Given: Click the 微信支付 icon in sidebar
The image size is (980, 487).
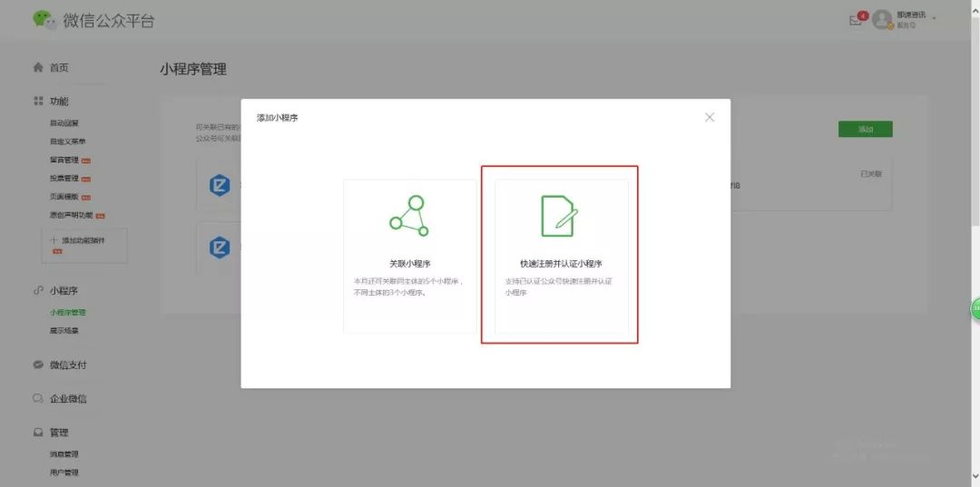Looking at the screenshot, I should point(38,365).
